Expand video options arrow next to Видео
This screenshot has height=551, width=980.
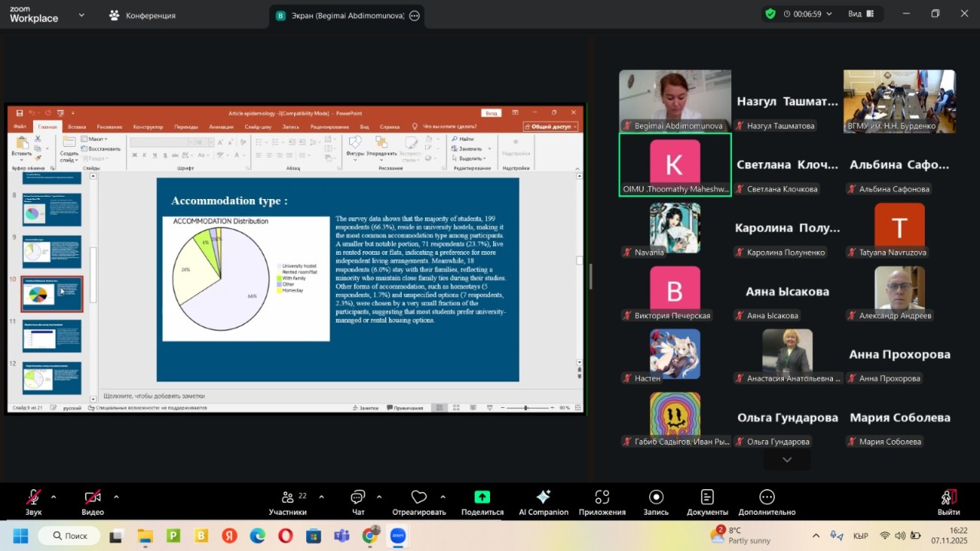click(116, 497)
